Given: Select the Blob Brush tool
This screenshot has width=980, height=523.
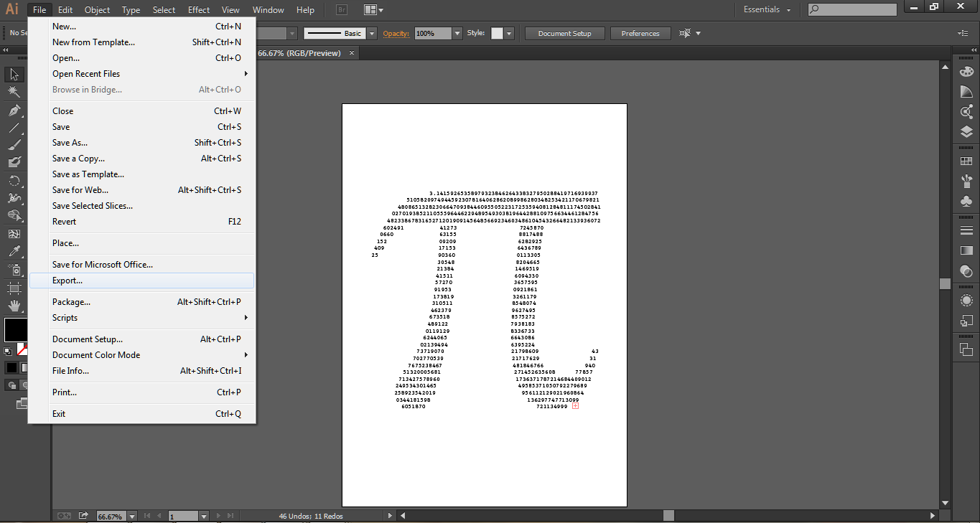Looking at the screenshot, I should [x=14, y=163].
